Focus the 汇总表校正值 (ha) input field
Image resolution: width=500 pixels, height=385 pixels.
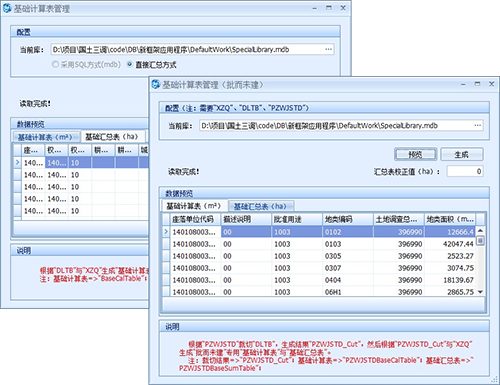(x=465, y=171)
